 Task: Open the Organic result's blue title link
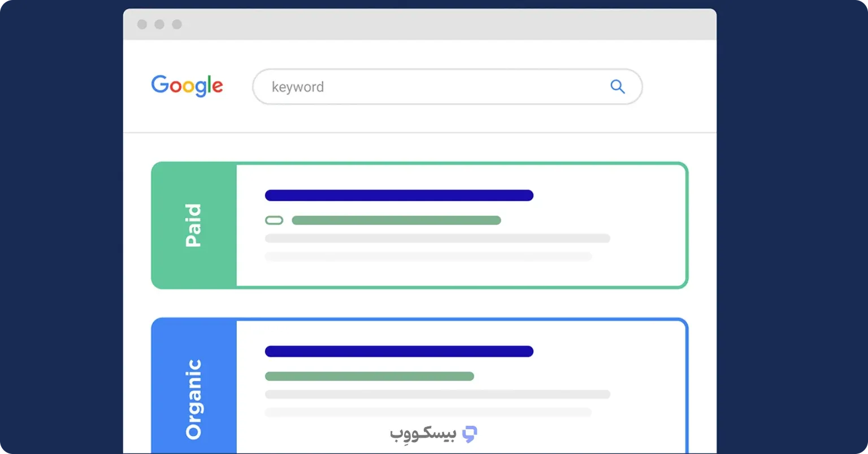pyautogui.click(x=399, y=351)
